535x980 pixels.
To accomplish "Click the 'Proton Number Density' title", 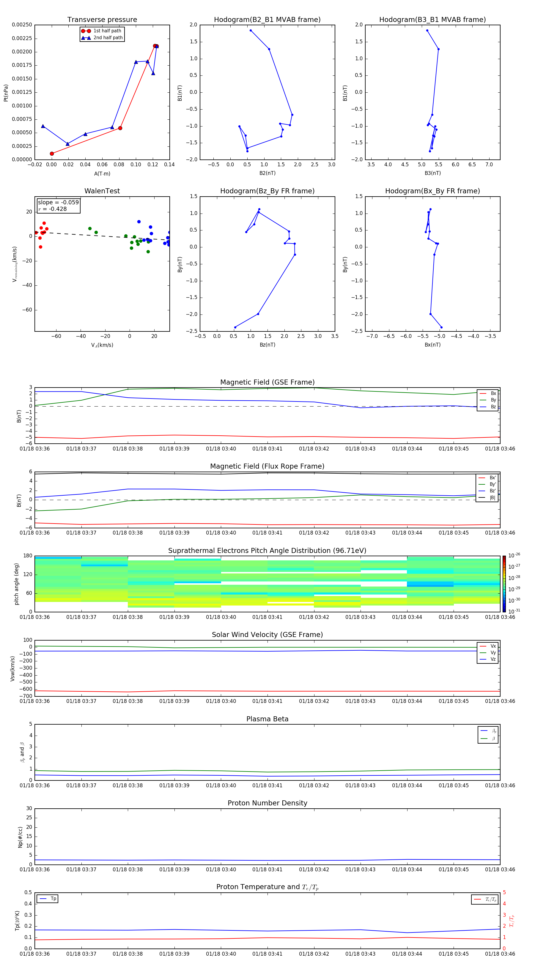I will [267, 803].
